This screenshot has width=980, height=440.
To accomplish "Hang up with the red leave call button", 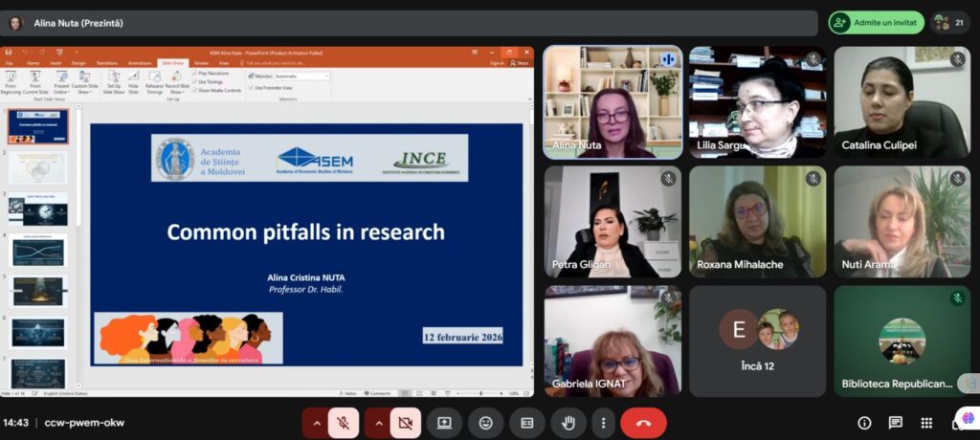I will 643,423.
